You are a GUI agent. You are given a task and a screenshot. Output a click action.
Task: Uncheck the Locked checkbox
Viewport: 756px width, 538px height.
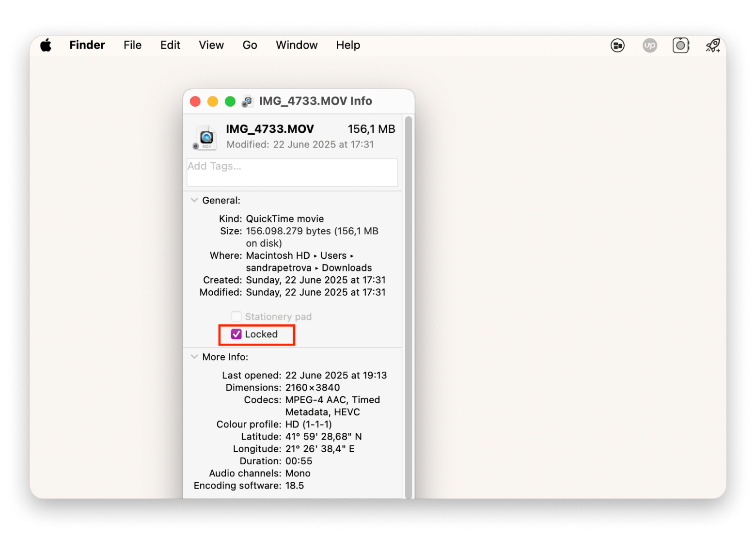(236, 334)
